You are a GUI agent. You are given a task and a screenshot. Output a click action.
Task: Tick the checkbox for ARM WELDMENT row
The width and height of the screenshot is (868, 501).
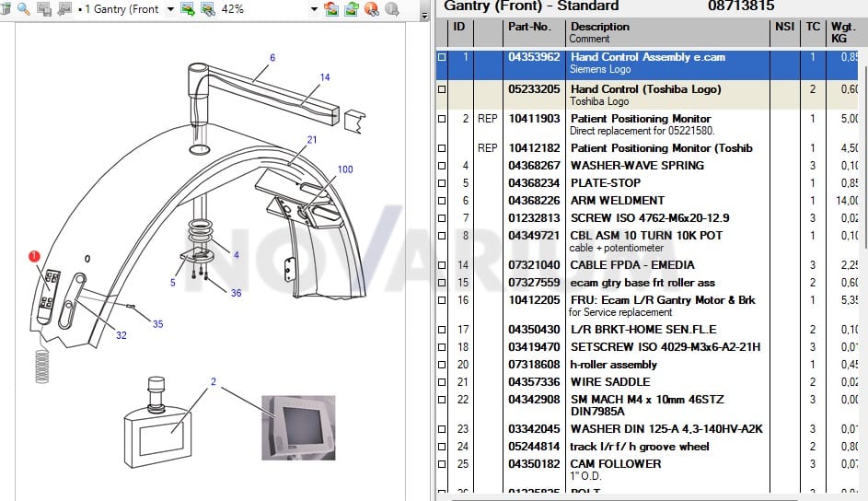pyautogui.click(x=442, y=201)
